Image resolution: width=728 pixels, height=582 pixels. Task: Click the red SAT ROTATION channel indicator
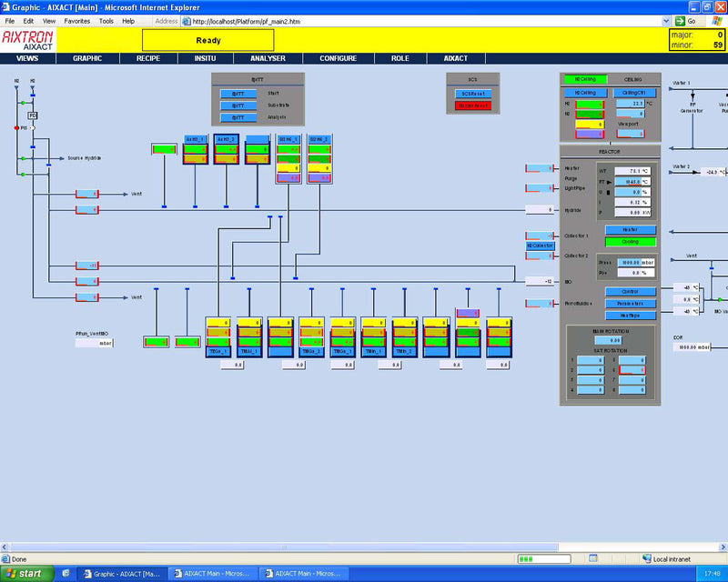pos(632,369)
